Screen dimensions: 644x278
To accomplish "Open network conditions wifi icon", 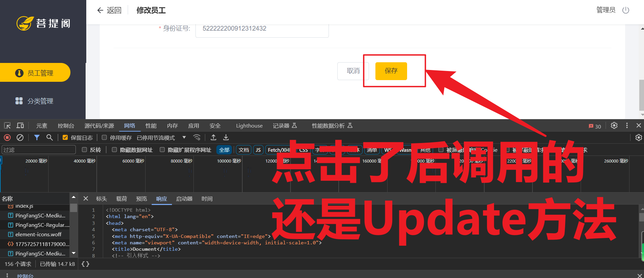I will pyautogui.click(x=197, y=137).
